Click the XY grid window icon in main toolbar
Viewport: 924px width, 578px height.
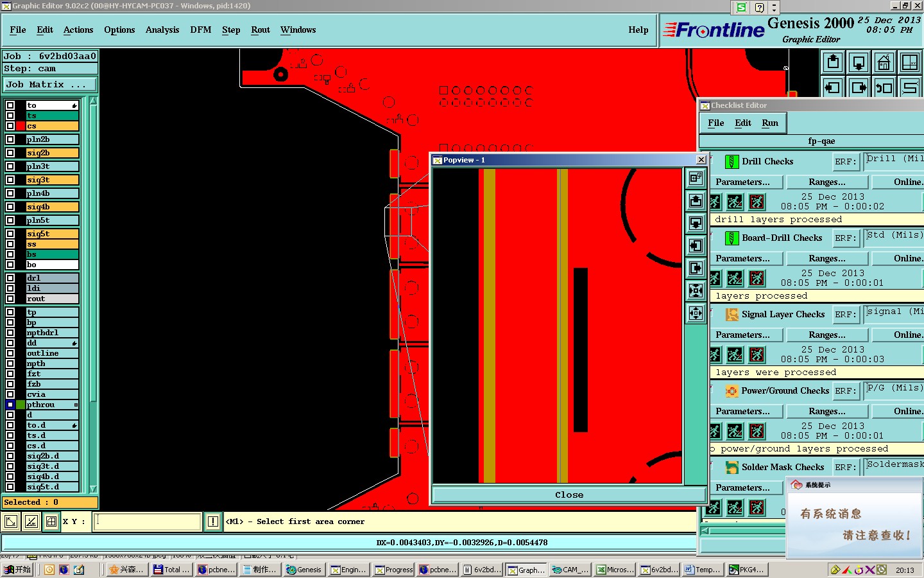[x=910, y=62]
